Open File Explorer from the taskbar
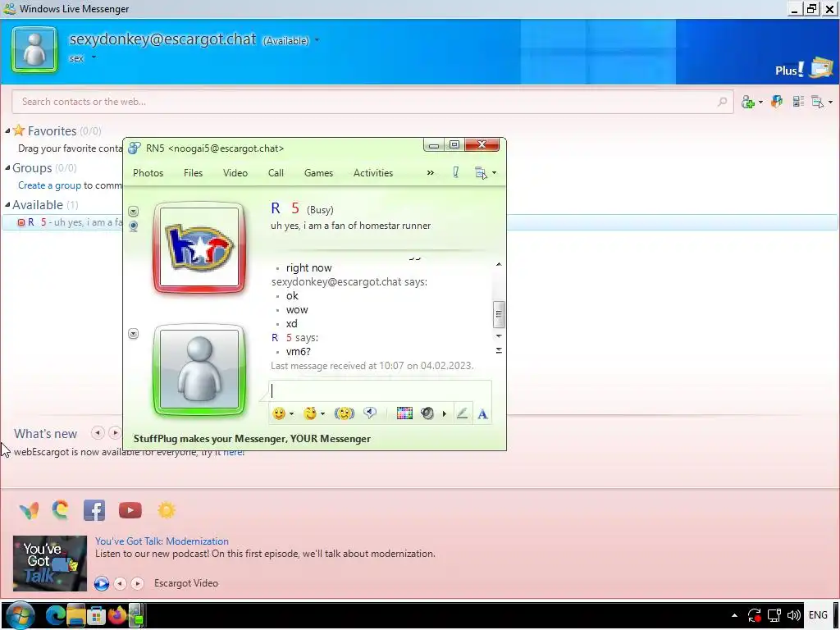Image resolution: width=840 pixels, height=630 pixels. (x=76, y=615)
